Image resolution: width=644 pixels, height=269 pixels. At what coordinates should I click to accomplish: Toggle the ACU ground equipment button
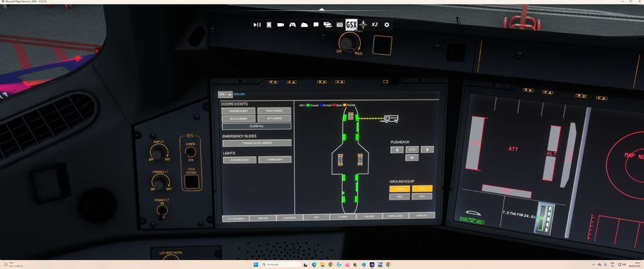click(422, 196)
